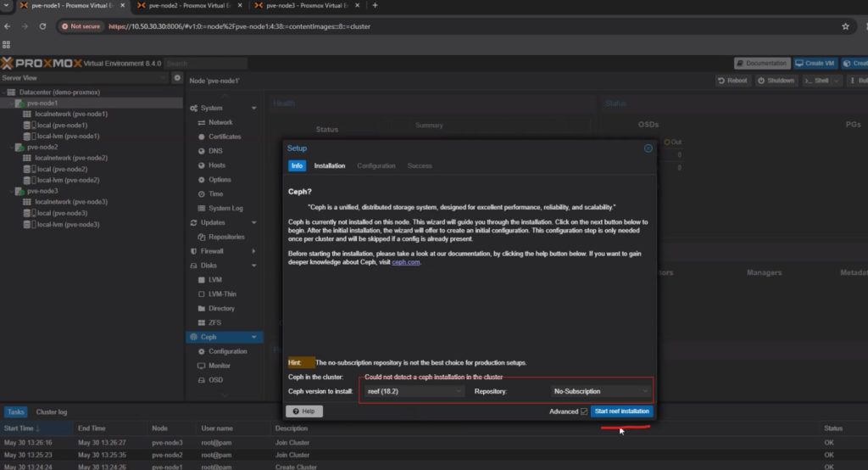Click the browser address bar URL
Viewport: 868px width, 470px height.
pyautogui.click(x=239, y=26)
